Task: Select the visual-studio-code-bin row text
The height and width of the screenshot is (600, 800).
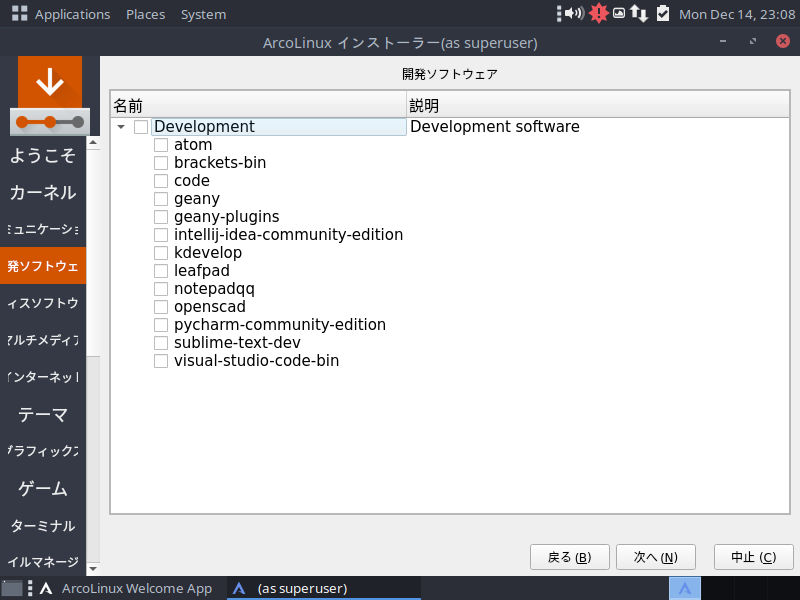Action: (256, 361)
